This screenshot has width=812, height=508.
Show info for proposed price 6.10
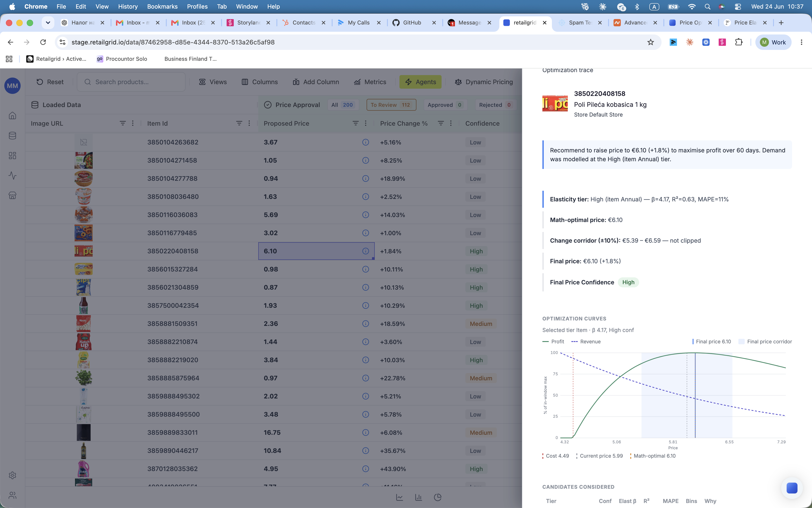tap(366, 251)
